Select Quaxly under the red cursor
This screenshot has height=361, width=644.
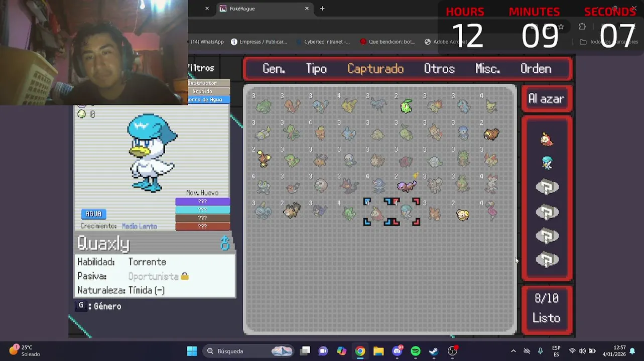tap(407, 213)
